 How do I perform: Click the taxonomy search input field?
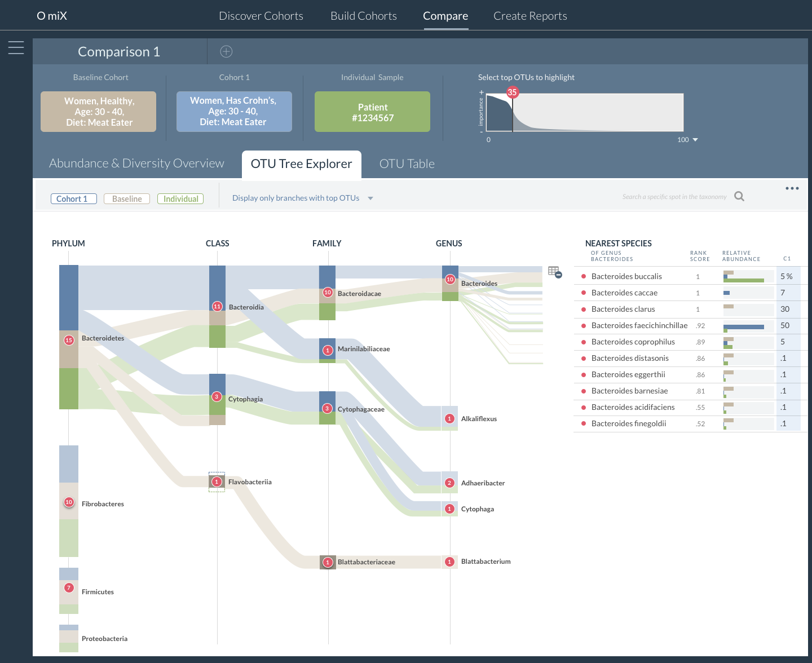click(674, 197)
